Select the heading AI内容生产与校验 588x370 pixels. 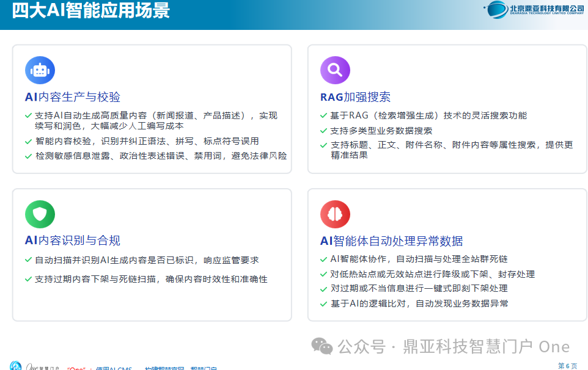(x=72, y=97)
